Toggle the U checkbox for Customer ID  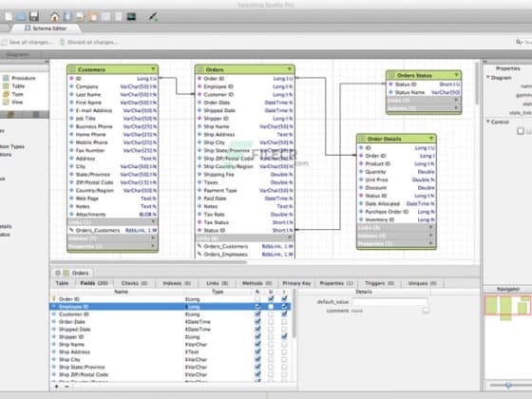point(271,314)
